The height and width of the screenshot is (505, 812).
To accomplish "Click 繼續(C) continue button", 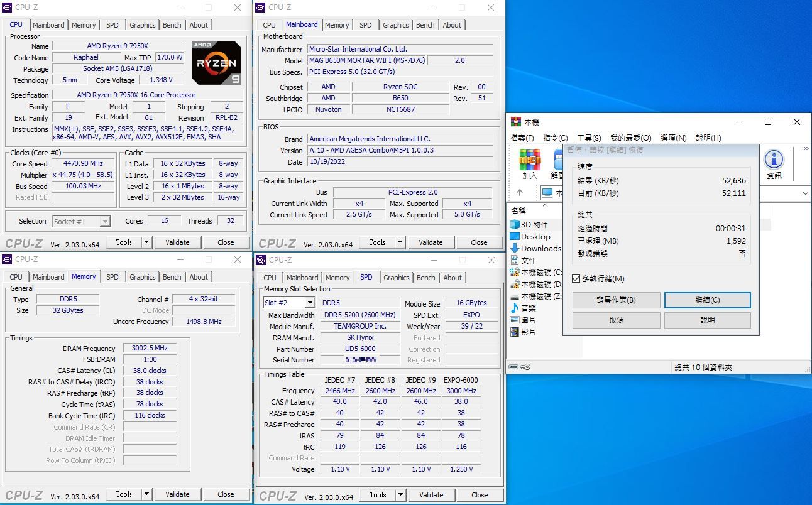I will [708, 300].
